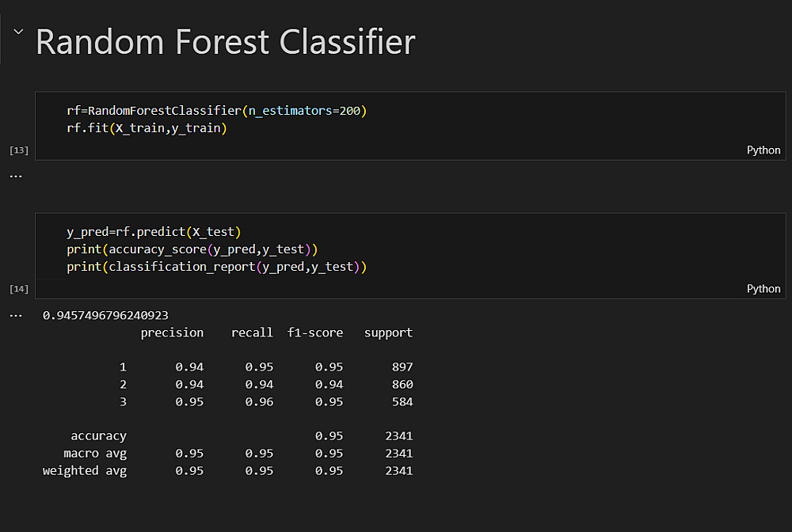Click Python language label of the predict cell
792x532 pixels.
click(x=763, y=289)
